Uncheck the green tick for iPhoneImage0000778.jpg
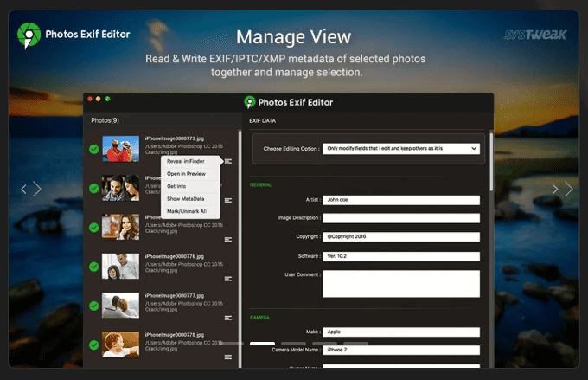588x380 pixels. tap(94, 345)
